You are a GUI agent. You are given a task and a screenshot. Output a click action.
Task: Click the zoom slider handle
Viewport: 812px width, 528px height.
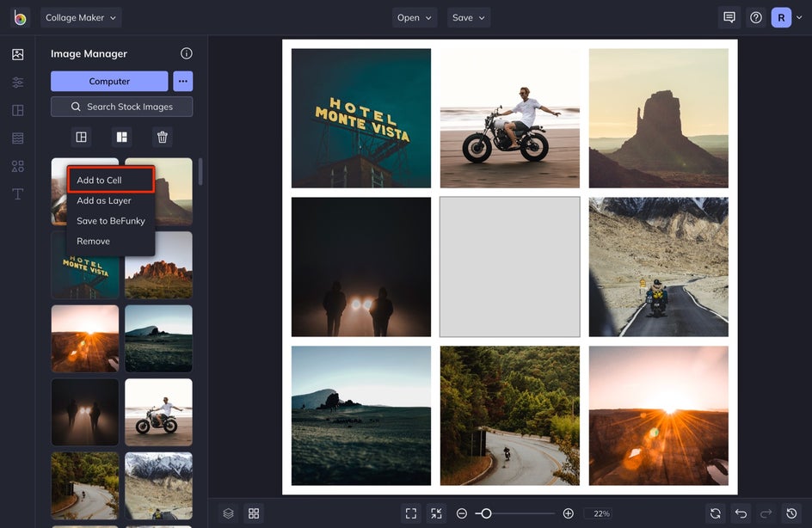(x=486, y=513)
